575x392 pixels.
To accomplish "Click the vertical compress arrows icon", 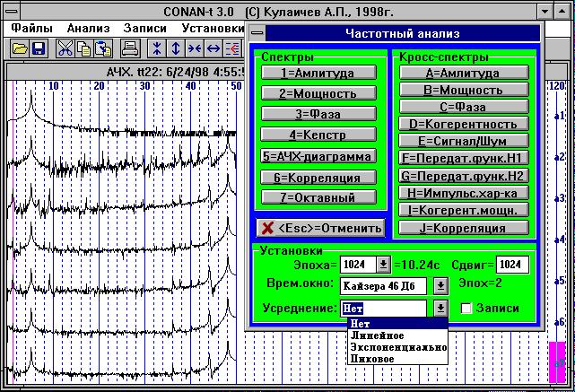I will pos(157,48).
